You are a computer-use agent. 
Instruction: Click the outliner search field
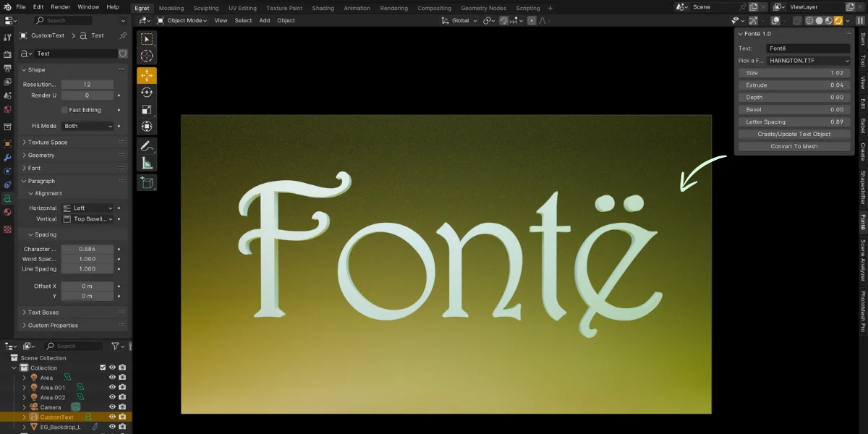pyautogui.click(x=72, y=346)
